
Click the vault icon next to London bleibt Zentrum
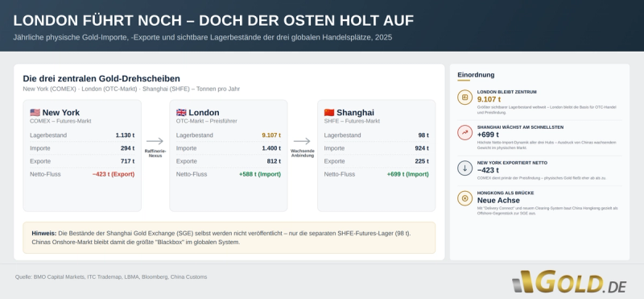pos(465,98)
